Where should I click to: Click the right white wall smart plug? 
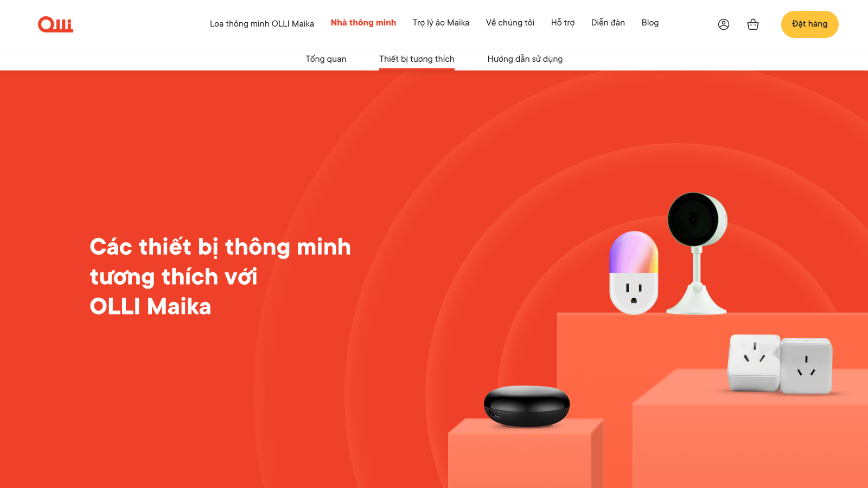[x=806, y=366]
